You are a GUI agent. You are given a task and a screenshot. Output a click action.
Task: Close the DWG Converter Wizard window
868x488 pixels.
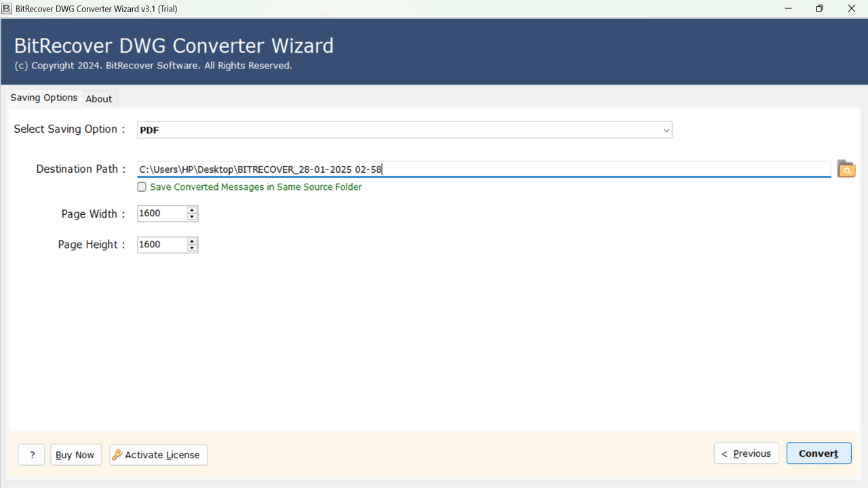(x=852, y=9)
